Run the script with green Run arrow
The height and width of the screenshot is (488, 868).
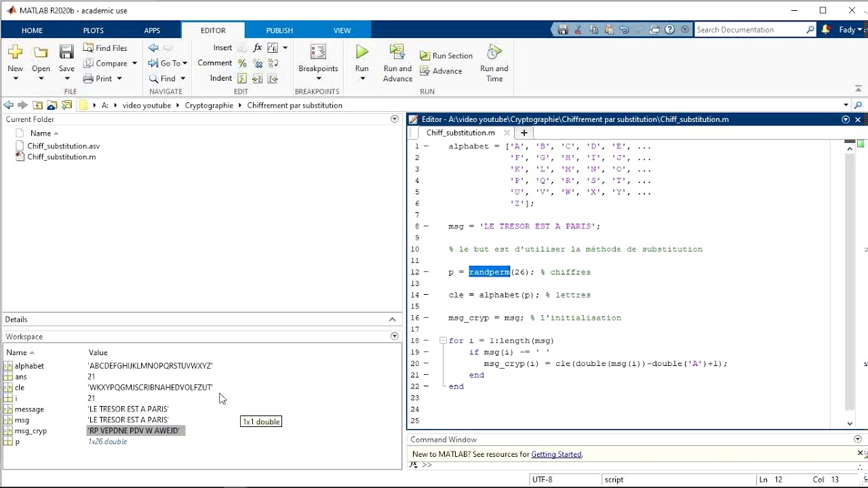click(362, 52)
